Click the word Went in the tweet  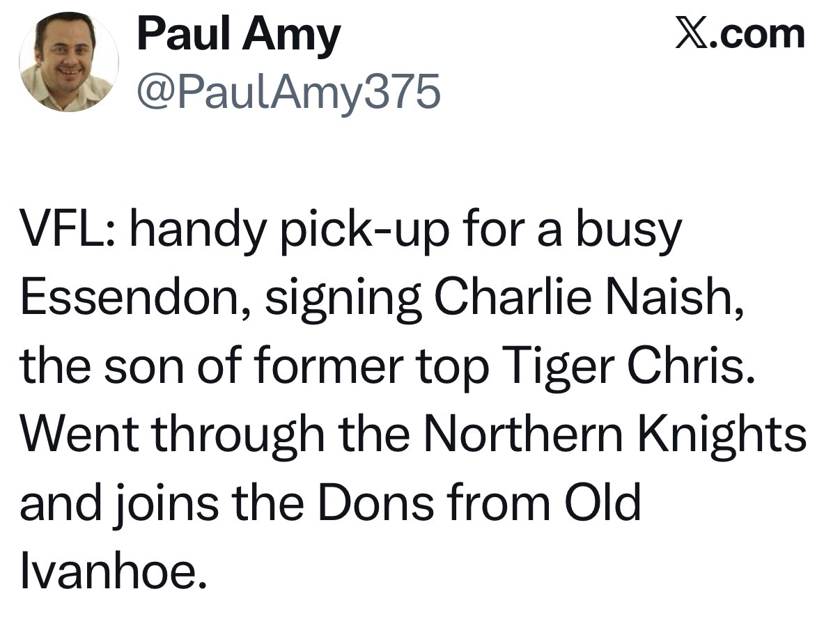coord(81,434)
